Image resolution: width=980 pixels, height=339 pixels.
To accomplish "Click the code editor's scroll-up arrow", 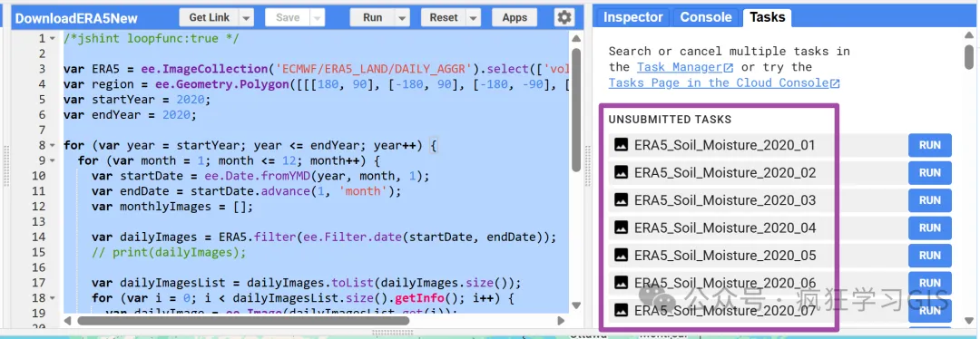I will pyautogui.click(x=576, y=39).
